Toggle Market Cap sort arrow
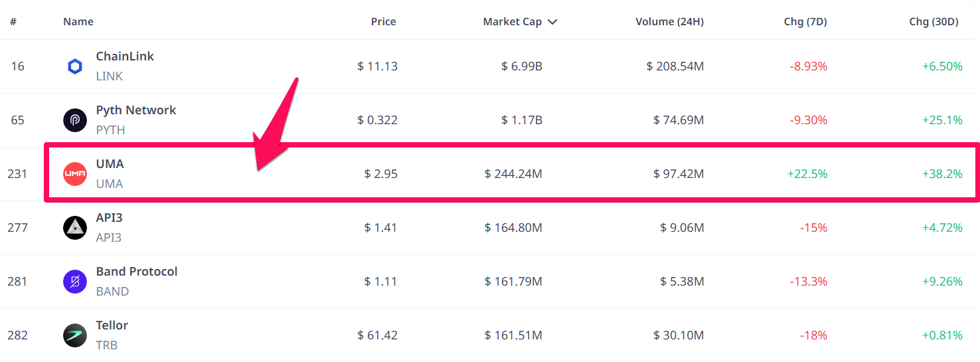980x362 pixels. point(552,22)
